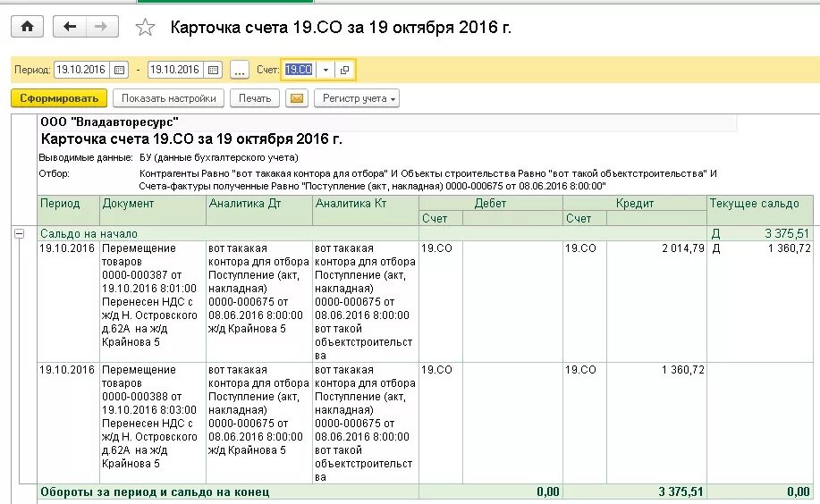Image resolution: width=820 pixels, height=504 pixels.
Task: Click opening balance value 3 375,51
Action: (787, 234)
